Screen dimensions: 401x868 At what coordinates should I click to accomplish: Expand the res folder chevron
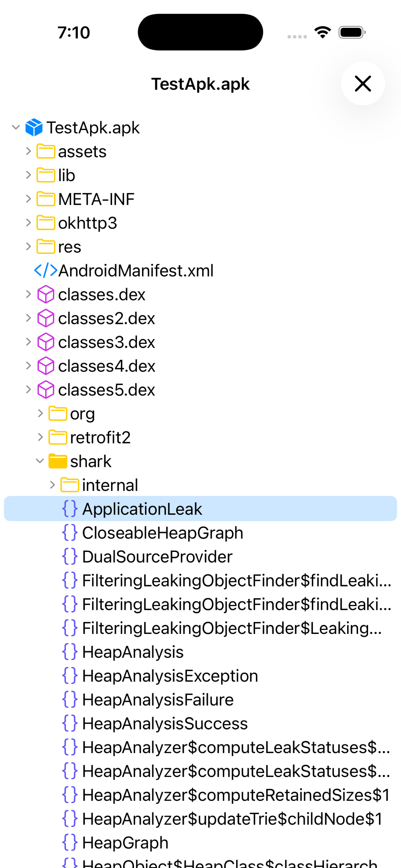tap(28, 247)
